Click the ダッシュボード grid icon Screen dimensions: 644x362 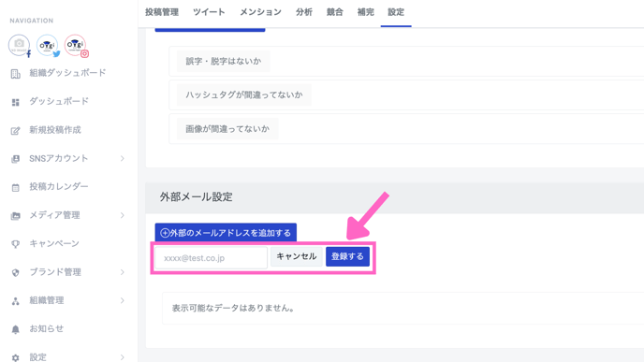click(16, 102)
